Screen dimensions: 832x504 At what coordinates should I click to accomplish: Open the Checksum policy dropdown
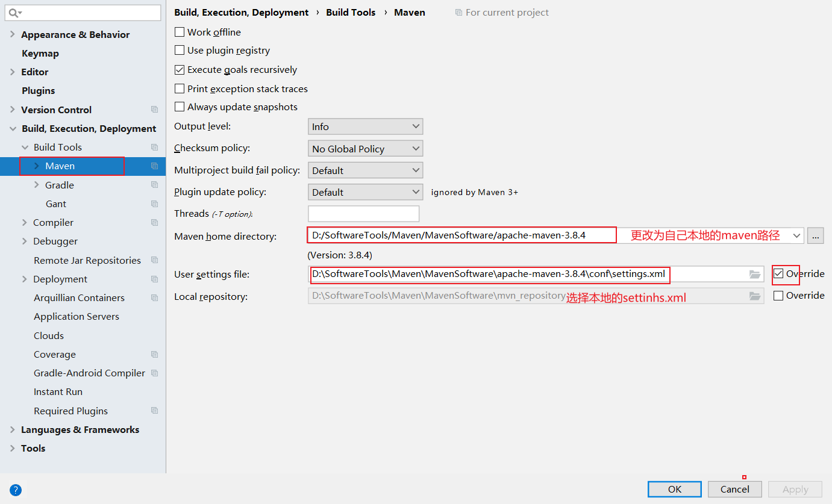pos(365,149)
